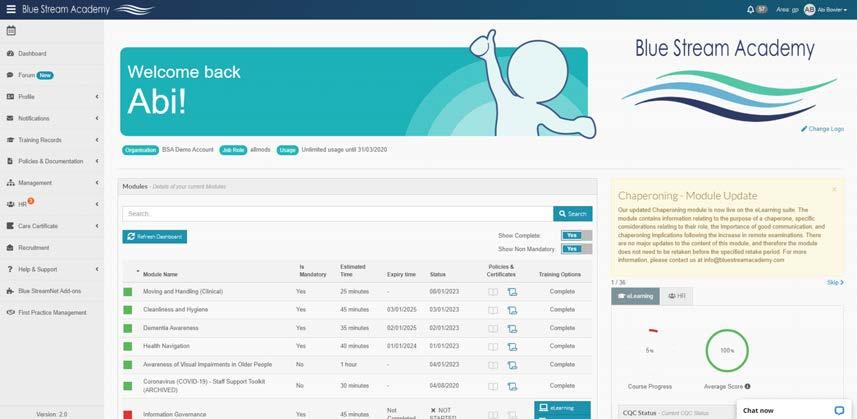This screenshot has height=419, width=857.
Task: Click the modules search input field
Action: [x=338, y=214]
